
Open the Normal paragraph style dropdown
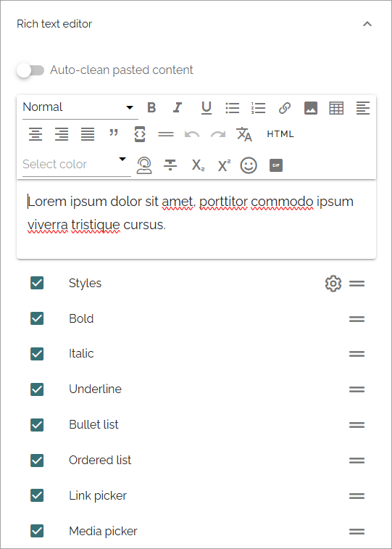[80, 107]
